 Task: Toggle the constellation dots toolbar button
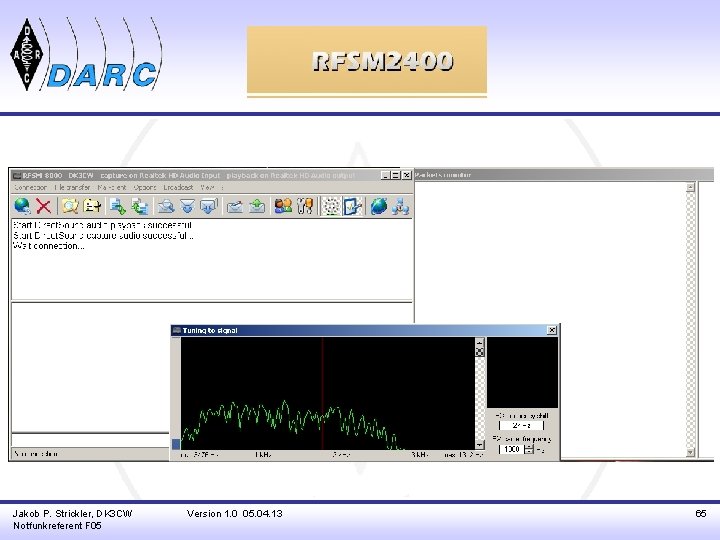click(x=331, y=206)
